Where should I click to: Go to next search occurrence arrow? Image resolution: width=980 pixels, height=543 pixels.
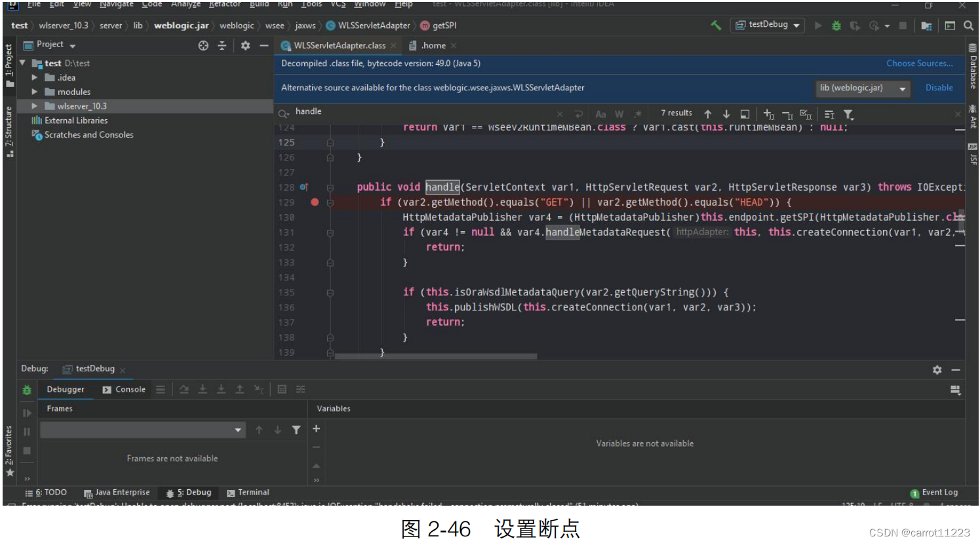point(726,114)
